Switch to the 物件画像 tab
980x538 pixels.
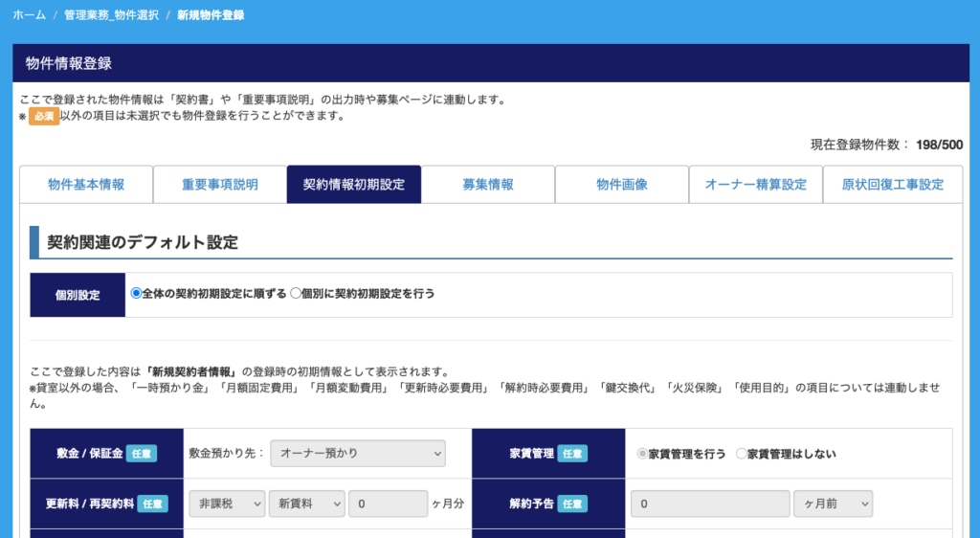[x=621, y=185]
